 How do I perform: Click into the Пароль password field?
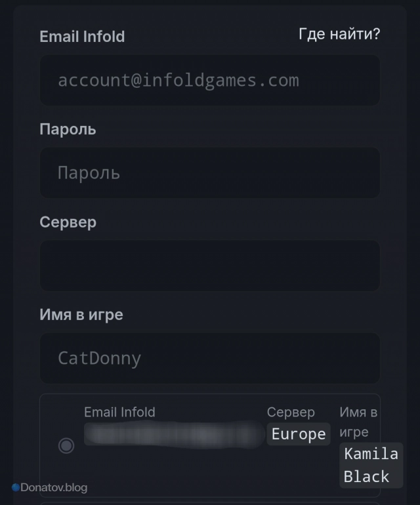(209, 173)
